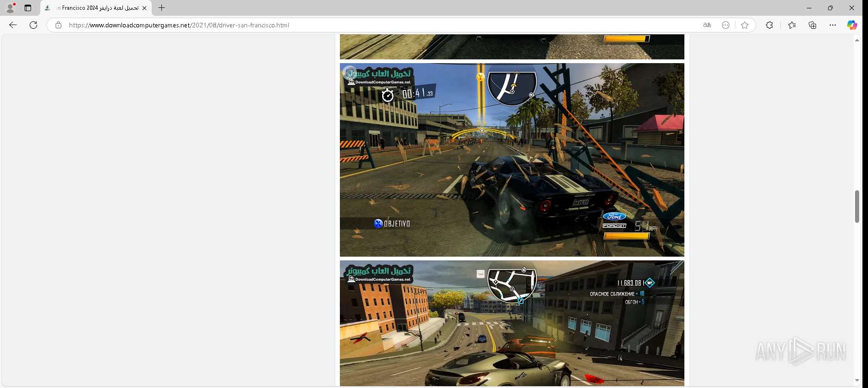This screenshot has height=388, width=868.
Task: Click the scrollbar down arrow
Action: pos(857,381)
